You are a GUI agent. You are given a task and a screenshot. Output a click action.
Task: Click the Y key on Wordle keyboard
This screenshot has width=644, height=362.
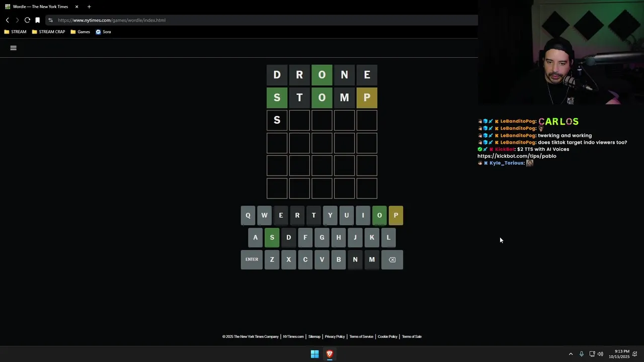coord(330,215)
